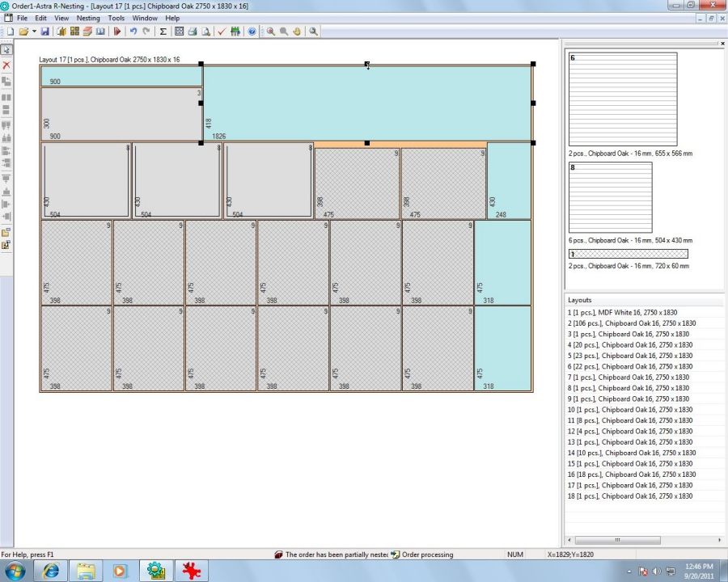The height and width of the screenshot is (582, 728).
Task: Open dropdown arrow next to Open folder
Action: click(x=34, y=32)
